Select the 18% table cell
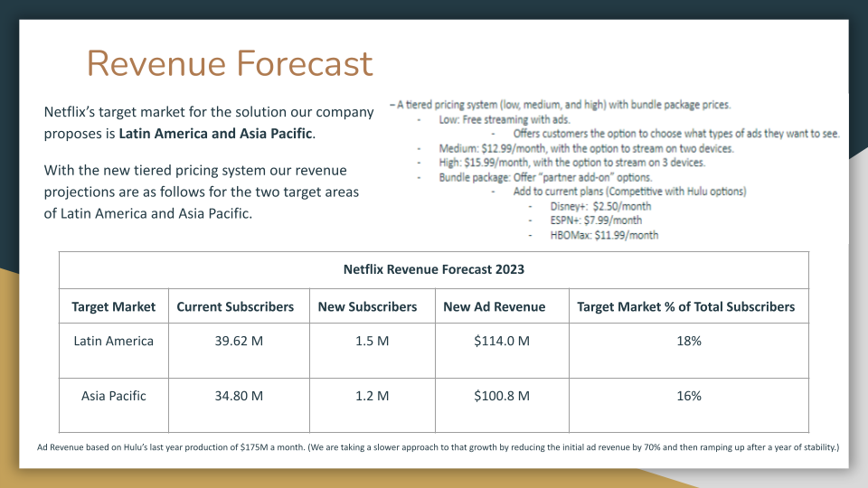 (x=688, y=342)
